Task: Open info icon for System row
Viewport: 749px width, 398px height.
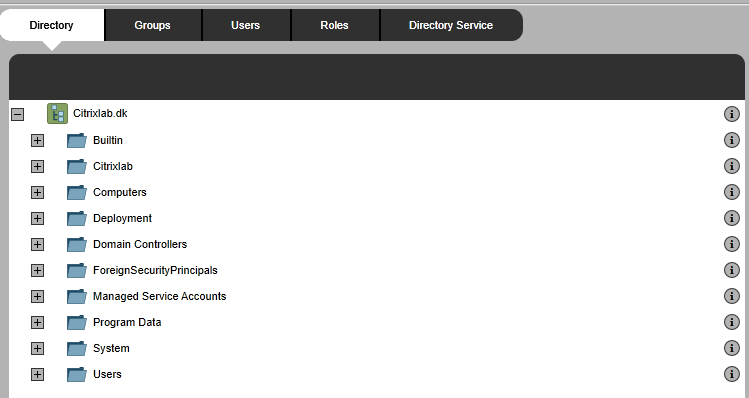Action: point(732,348)
